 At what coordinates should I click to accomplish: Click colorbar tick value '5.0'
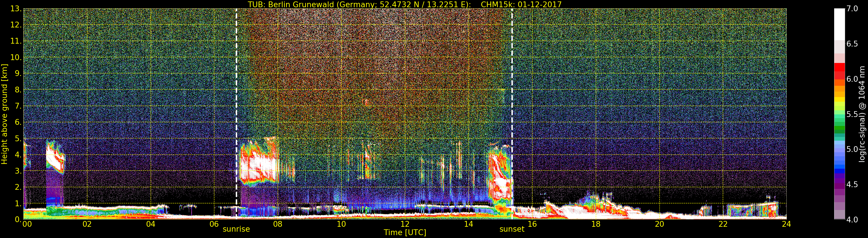[852, 149]
